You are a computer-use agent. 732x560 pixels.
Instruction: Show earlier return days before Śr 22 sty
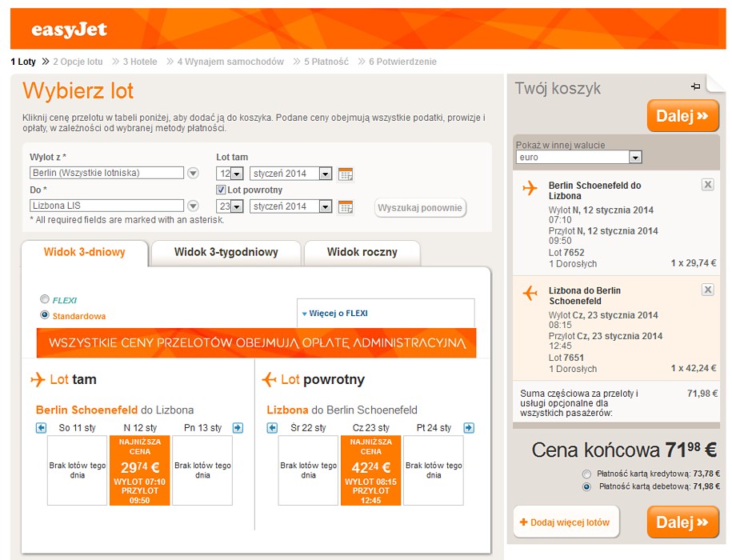pos(272,427)
